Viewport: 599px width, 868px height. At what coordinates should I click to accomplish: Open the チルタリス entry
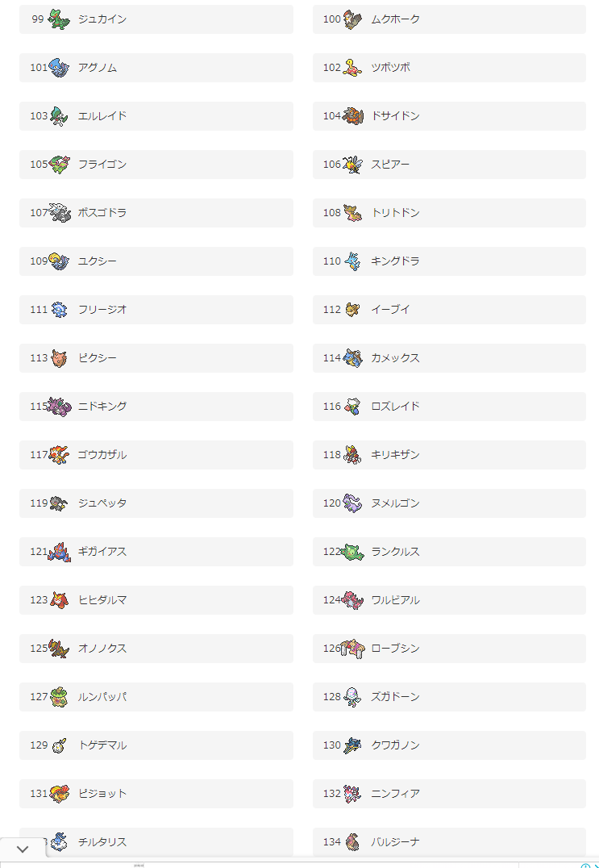(x=156, y=842)
